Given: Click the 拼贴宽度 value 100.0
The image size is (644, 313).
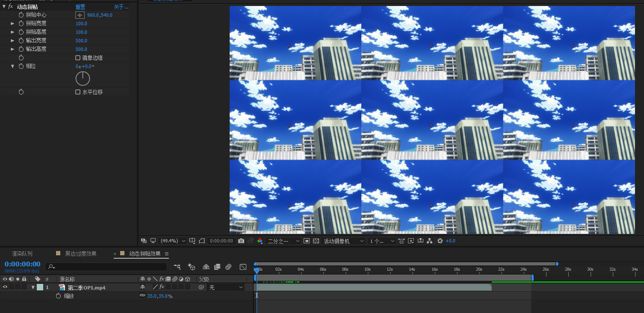Looking at the screenshot, I should pos(82,24).
